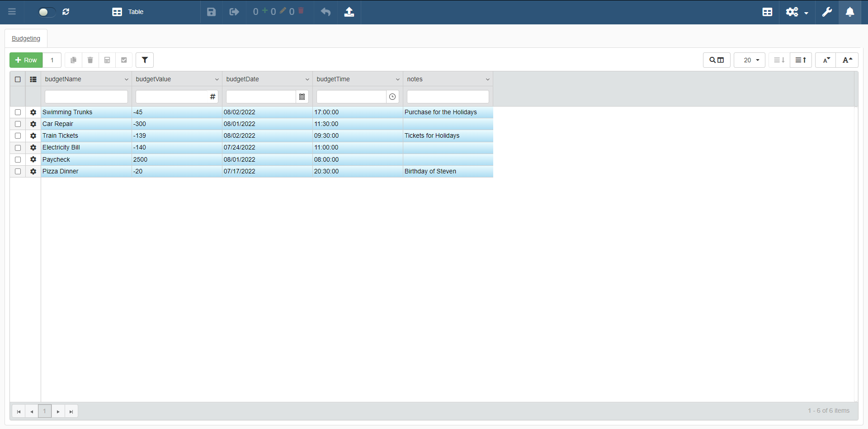Screen dimensions: 868x429
Task: Check the Swimming Trunks row checkbox
Action: click(18, 112)
